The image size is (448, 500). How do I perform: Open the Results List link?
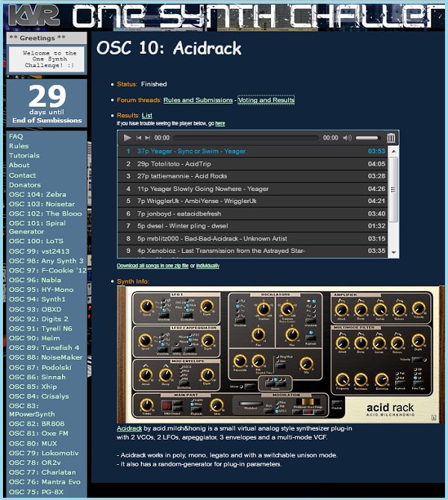(x=147, y=116)
